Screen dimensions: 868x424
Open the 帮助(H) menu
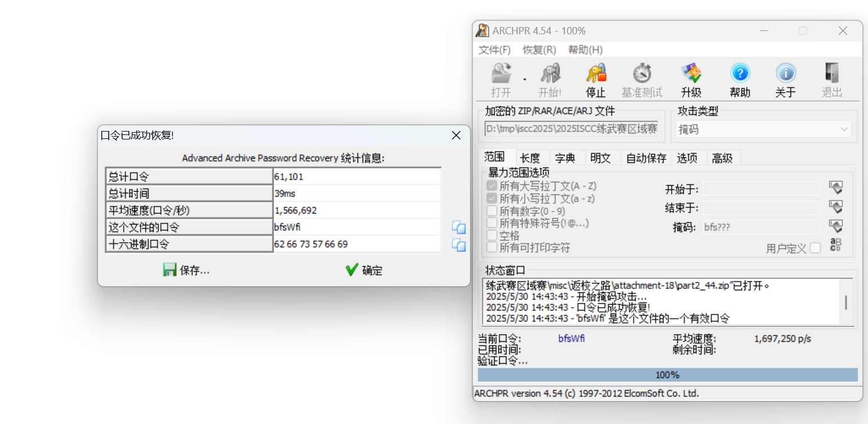pos(585,49)
